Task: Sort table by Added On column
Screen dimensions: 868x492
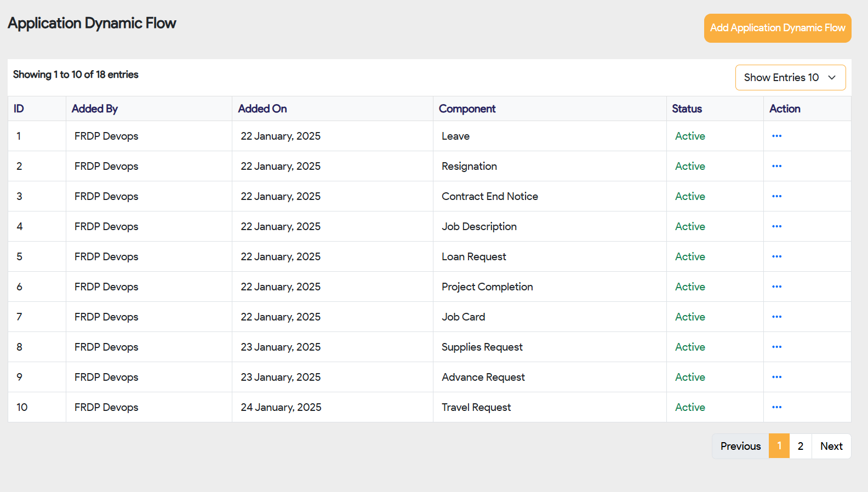Action: point(262,108)
